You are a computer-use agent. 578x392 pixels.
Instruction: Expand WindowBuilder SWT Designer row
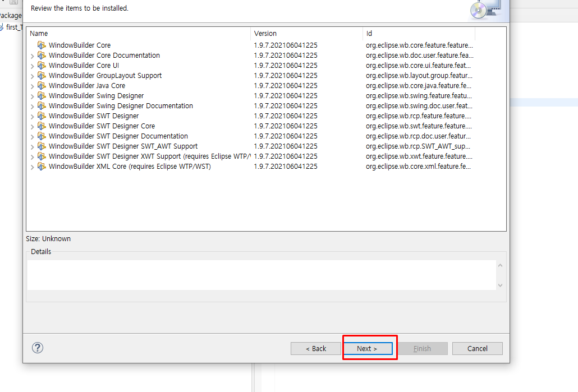point(32,117)
